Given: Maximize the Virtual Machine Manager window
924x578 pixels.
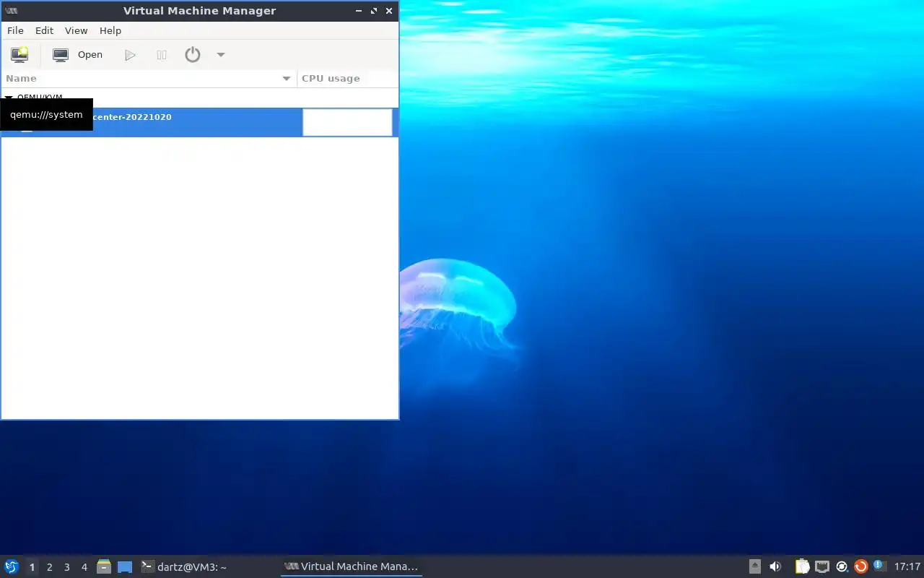Looking at the screenshot, I should coord(374,11).
